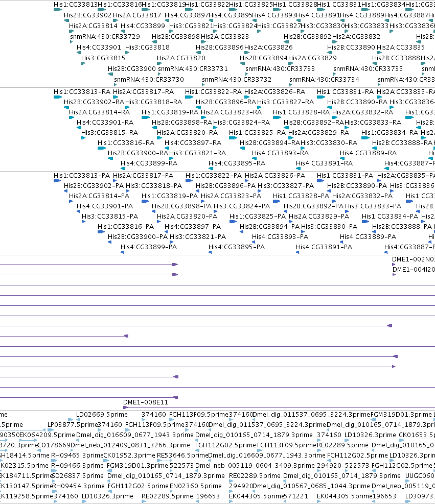Select transcript His4:CG33899-RA
The width and height of the screenshot is (435, 504).
click(x=149, y=163)
